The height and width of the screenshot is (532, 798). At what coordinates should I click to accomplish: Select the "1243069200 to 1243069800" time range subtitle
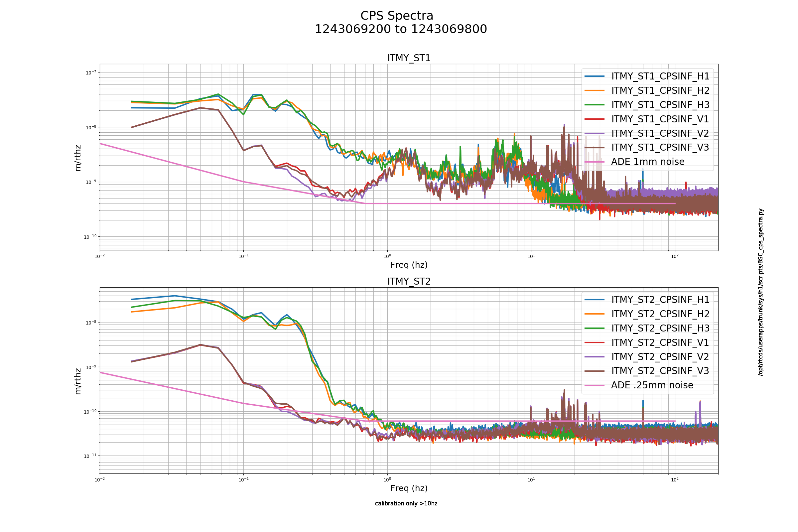point(401,29)
